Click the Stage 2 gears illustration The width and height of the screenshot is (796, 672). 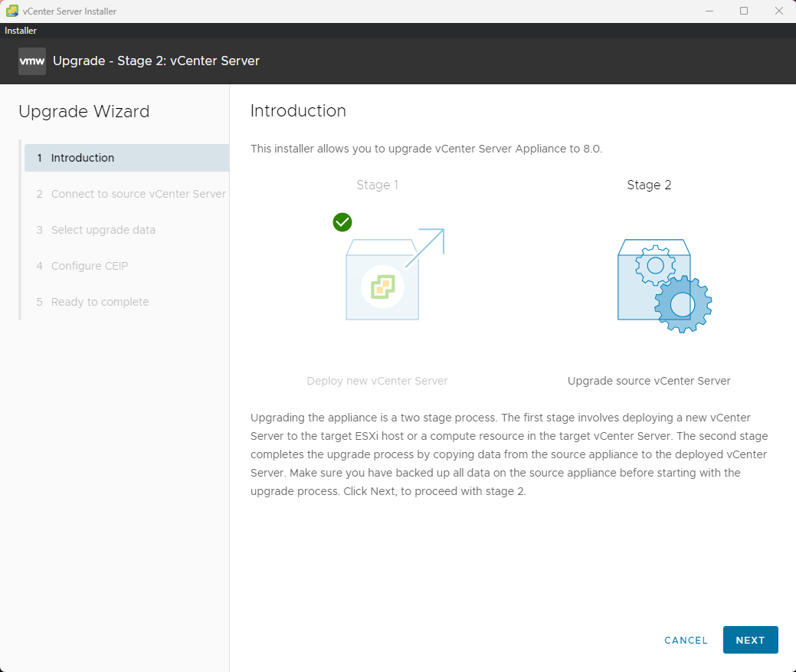664,286
